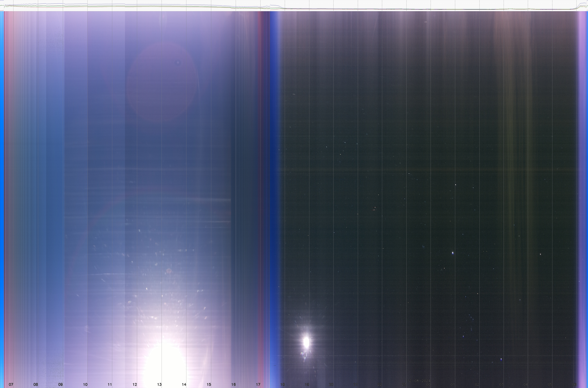The height and width of the screenshot is (388, 588).
Task: Select the 21 hour label
Action: [x=355, y=385]
